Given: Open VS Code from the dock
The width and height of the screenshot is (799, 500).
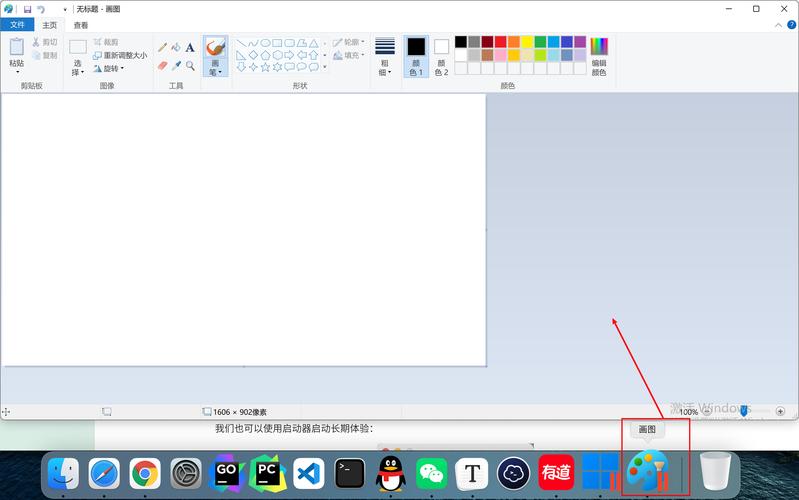Looking at the screenshot, I should [307, 472].
